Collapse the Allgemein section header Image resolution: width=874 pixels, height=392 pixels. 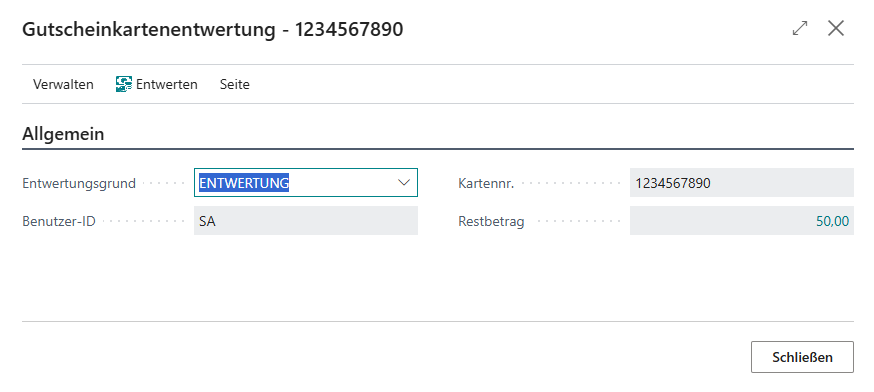pos(63,134)
